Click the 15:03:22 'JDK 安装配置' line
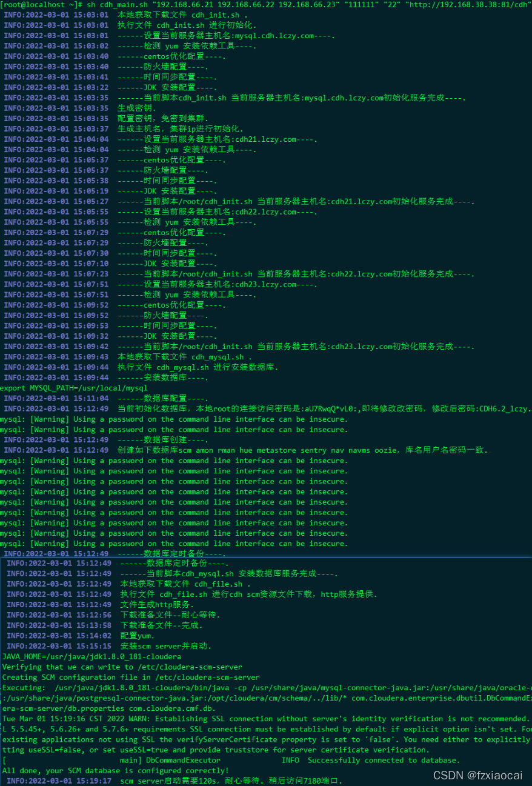Viewport: 532px width, 786px height. 110,87
